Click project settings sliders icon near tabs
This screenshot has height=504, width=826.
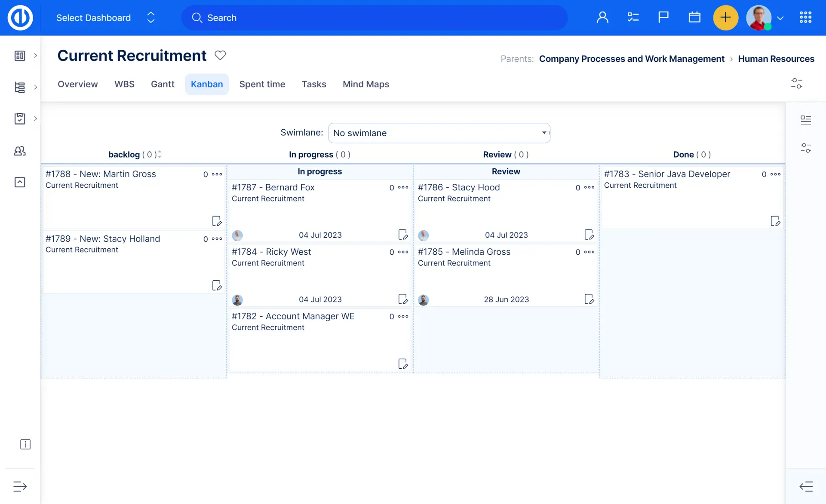[796, 83]
